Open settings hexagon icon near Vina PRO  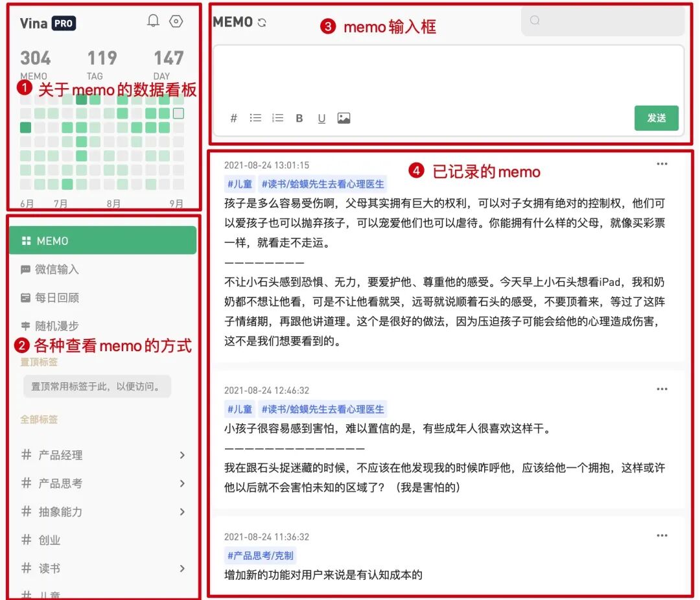tap(176, 21)
